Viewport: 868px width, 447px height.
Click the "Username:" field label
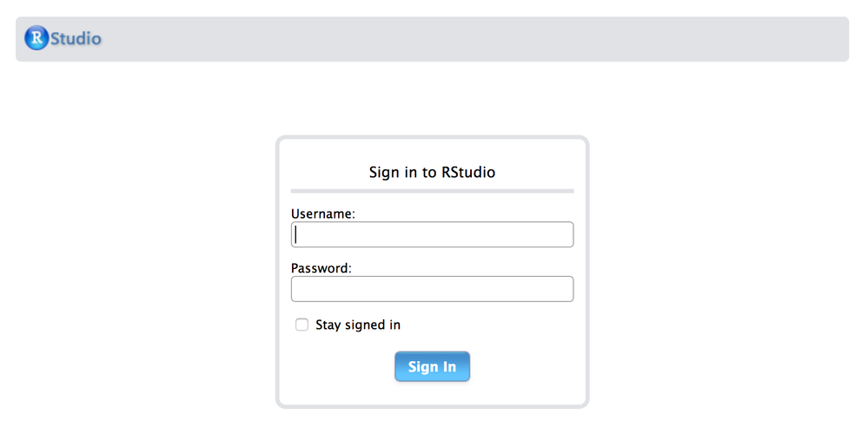tap(323, 214)
